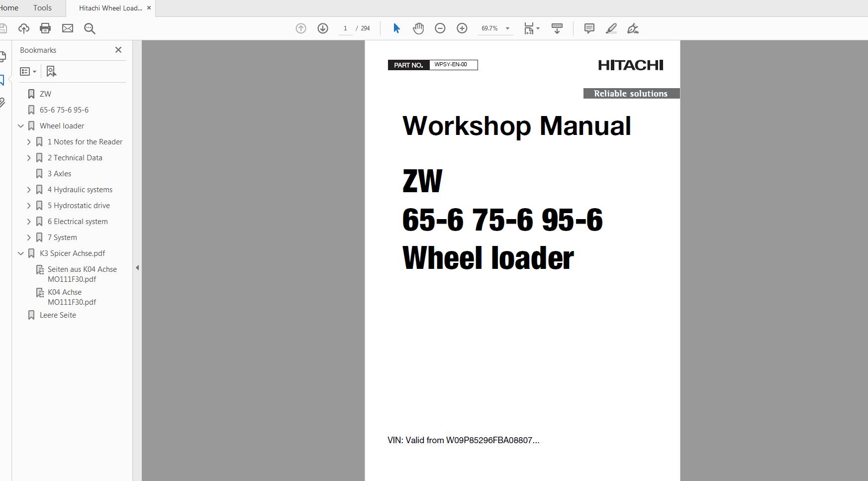Screen dimensions: 868x481
Task: Activate the Hand tool
Action: (418, 28)
